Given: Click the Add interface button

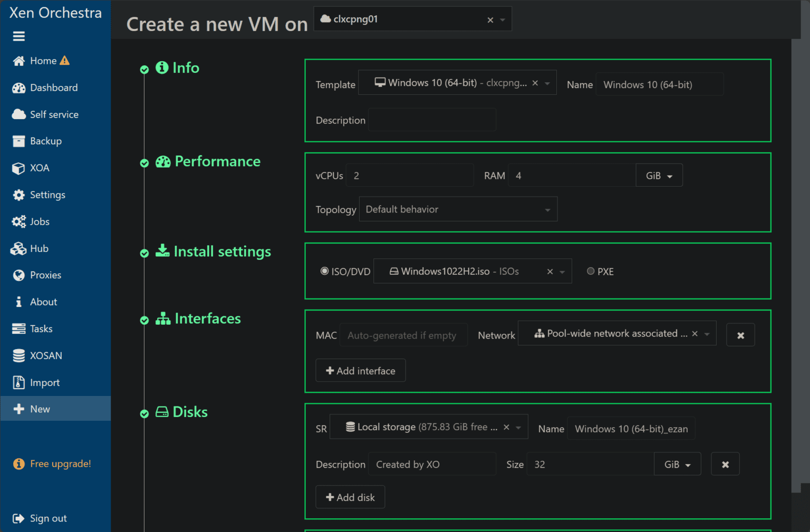Looking at the screenshot, I should [360, 370].
